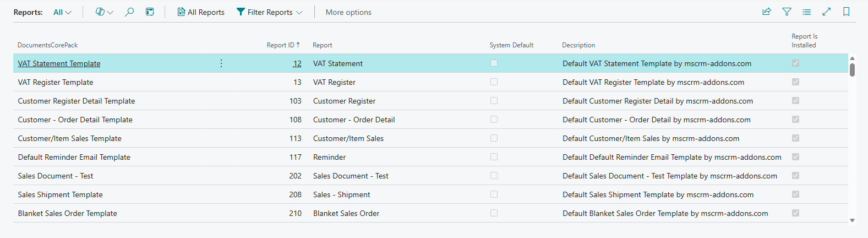Click the Report column header
868x238 pixels.
[323, 45]
